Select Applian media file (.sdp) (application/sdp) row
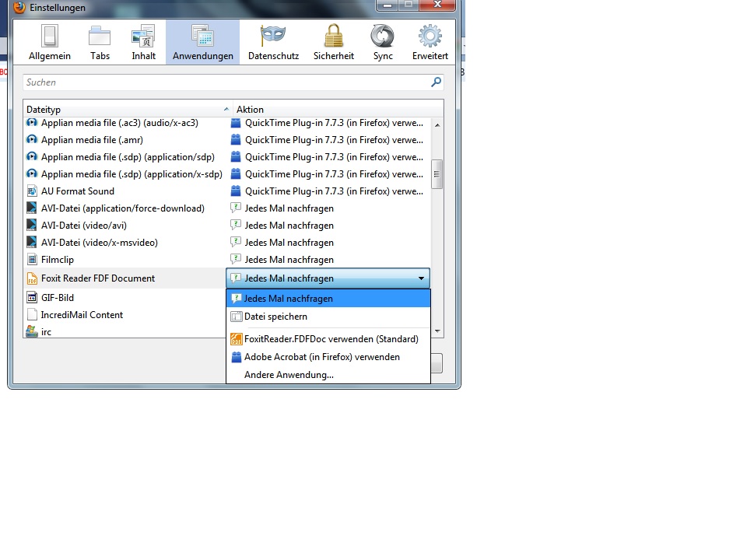The image size is (747, 560). coord(226,157)
